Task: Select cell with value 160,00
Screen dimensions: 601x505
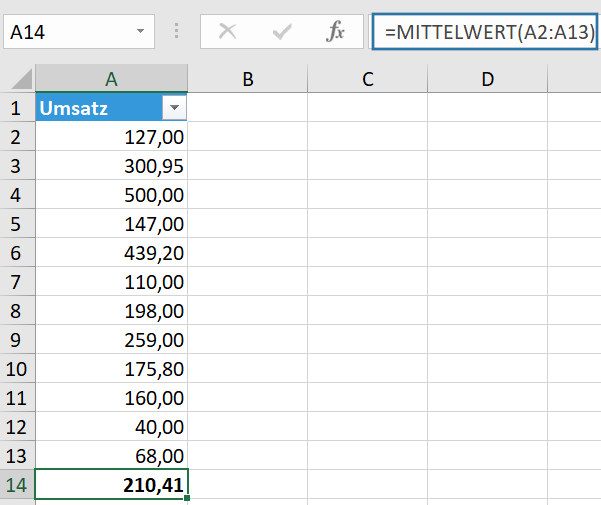Action: tap(112, 397)
